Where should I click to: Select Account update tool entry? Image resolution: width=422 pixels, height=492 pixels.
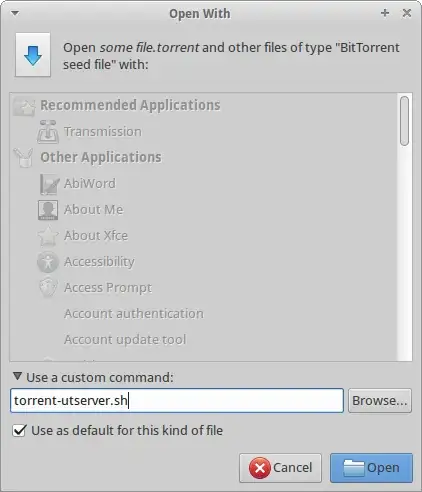coord(125,340)
